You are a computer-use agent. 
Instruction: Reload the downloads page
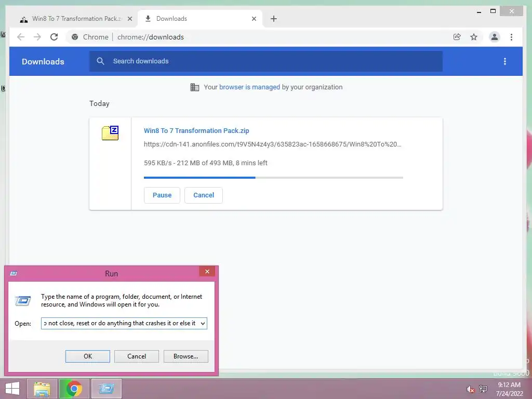pyautogui.click(x=54, y=37)
